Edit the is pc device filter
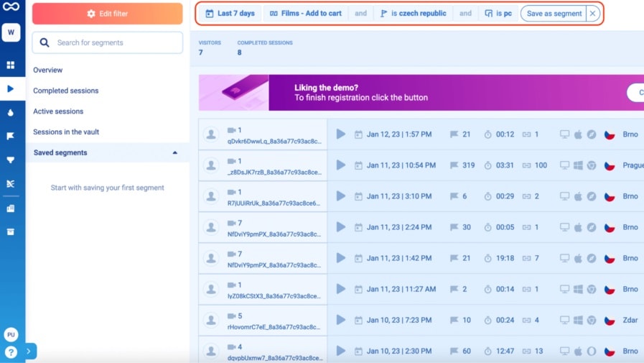Screen dimensions: 644x363 pyautogui.click(x=498, y=14)
